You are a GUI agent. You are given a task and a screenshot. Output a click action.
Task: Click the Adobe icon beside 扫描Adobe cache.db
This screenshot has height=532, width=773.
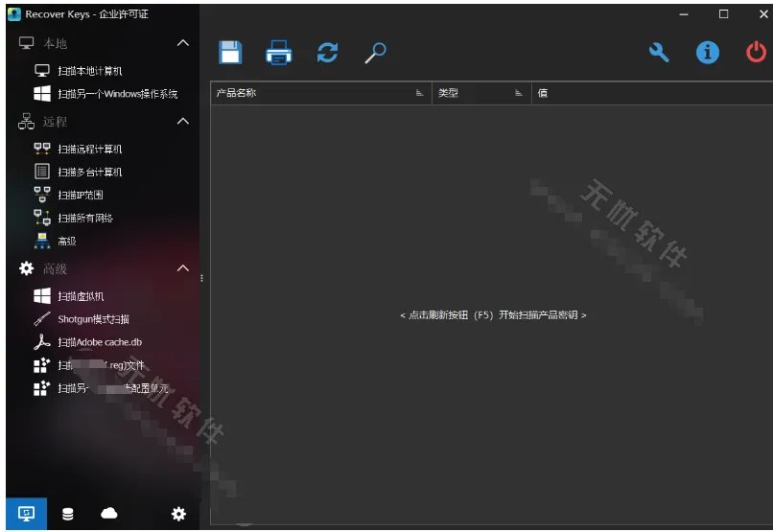[x=42, y=342]
